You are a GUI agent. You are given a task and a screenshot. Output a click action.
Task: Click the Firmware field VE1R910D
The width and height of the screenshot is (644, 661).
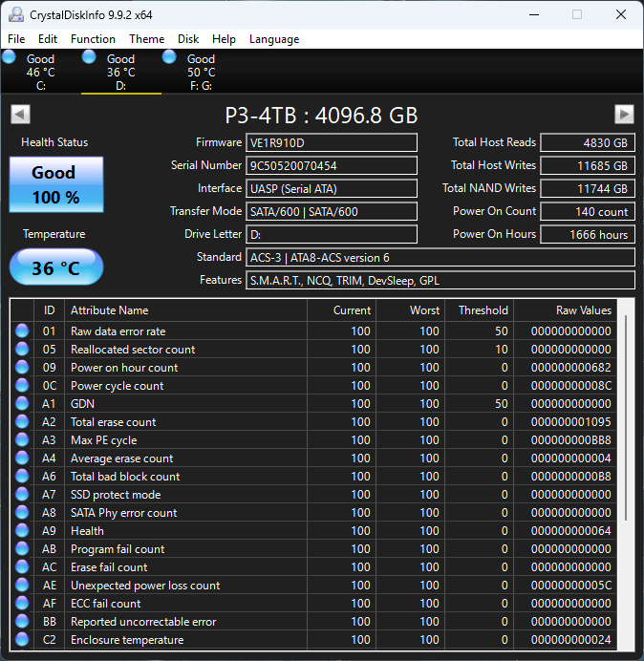pyautogui.click(x=332, y=142)
